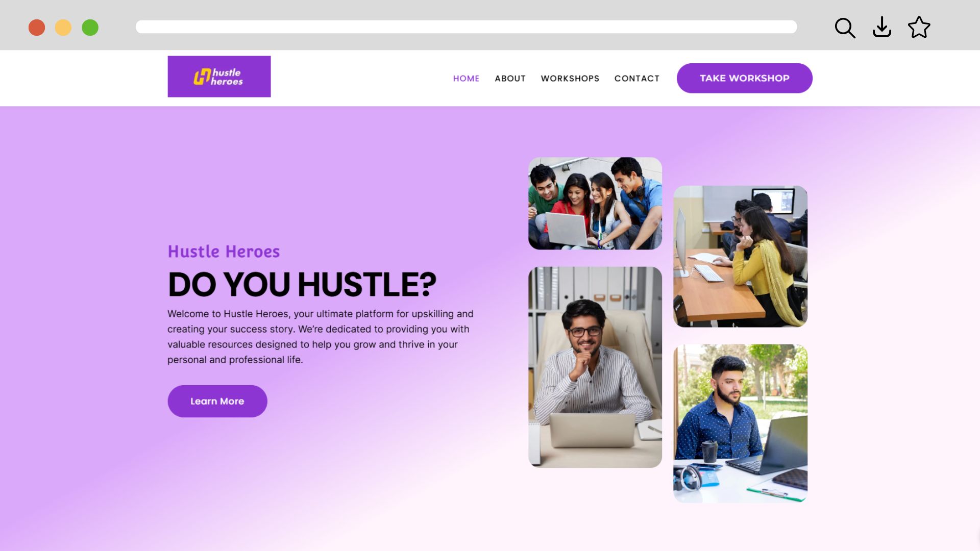Bookmark page with the star icon

[x=919, y=27]
